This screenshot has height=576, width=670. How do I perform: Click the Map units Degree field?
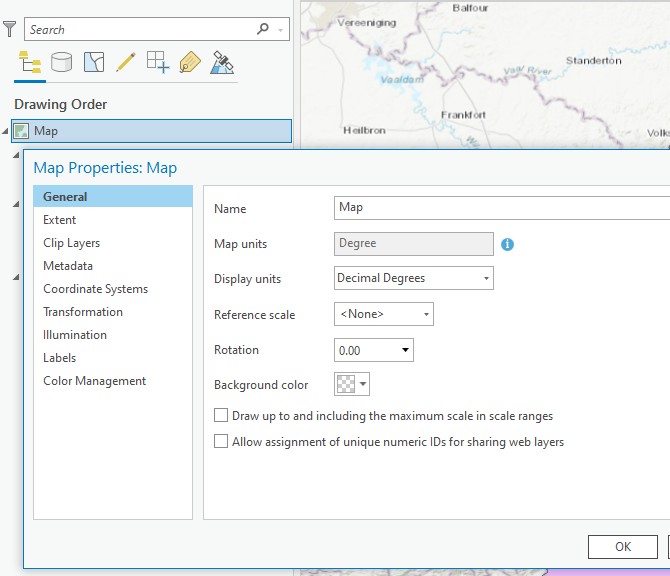coord(414,244)
